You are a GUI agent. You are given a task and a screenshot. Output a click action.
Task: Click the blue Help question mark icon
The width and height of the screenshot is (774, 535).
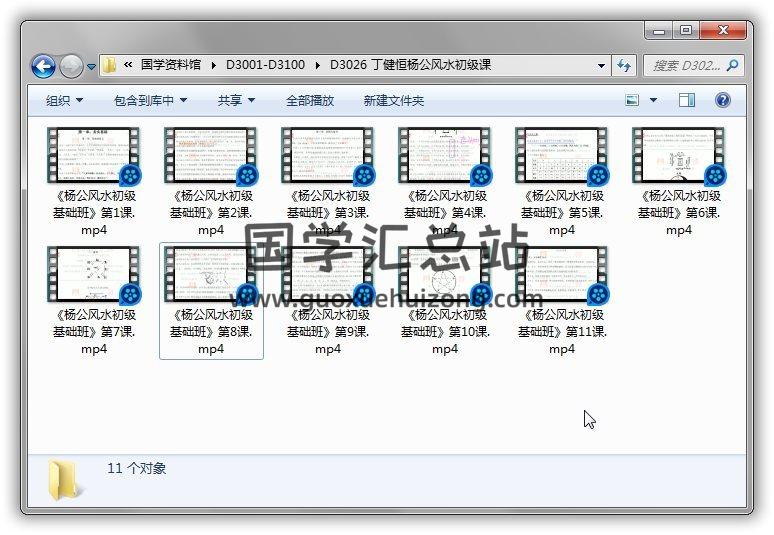coord(723,101)
